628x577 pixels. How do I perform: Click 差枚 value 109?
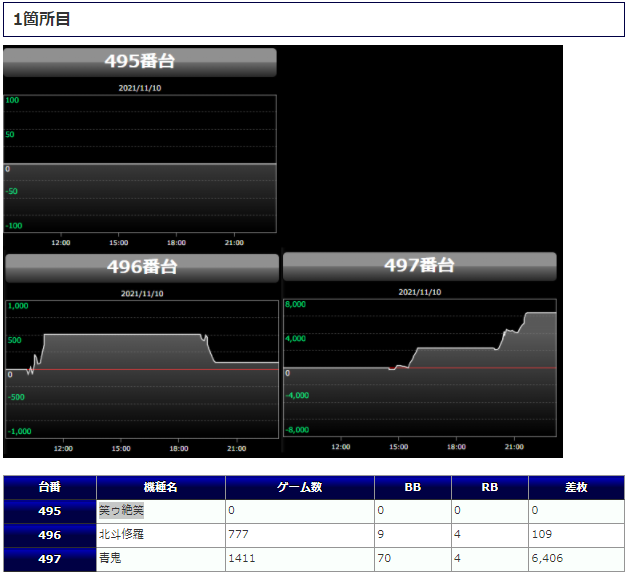[541, 535]
